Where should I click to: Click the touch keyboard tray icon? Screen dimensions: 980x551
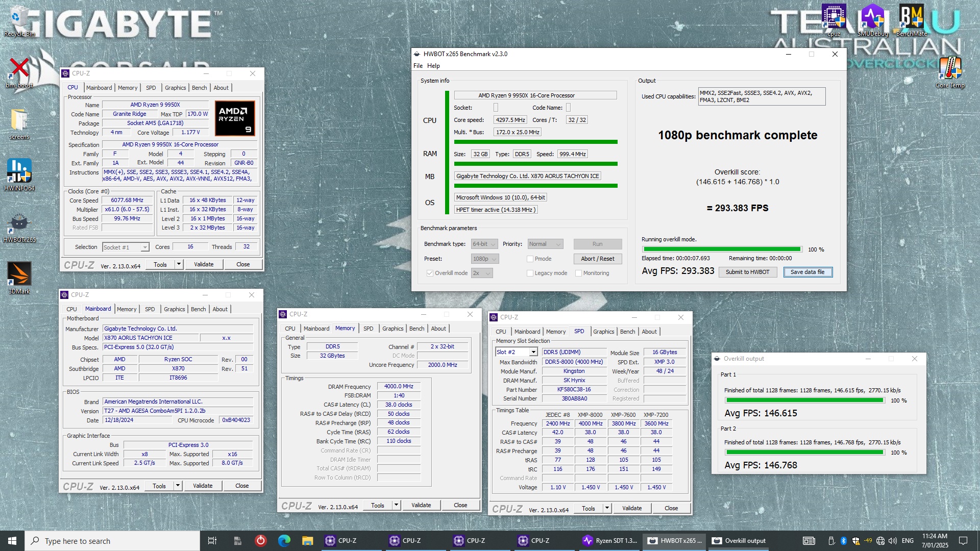tap(808, 541)
